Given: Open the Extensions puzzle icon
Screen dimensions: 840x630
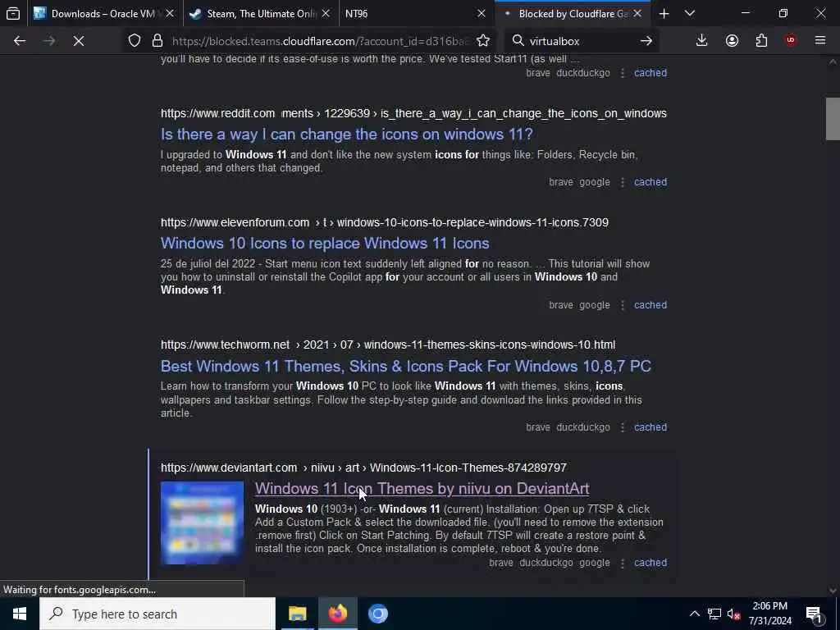Looking at the screenshot, I should point(761,41).
